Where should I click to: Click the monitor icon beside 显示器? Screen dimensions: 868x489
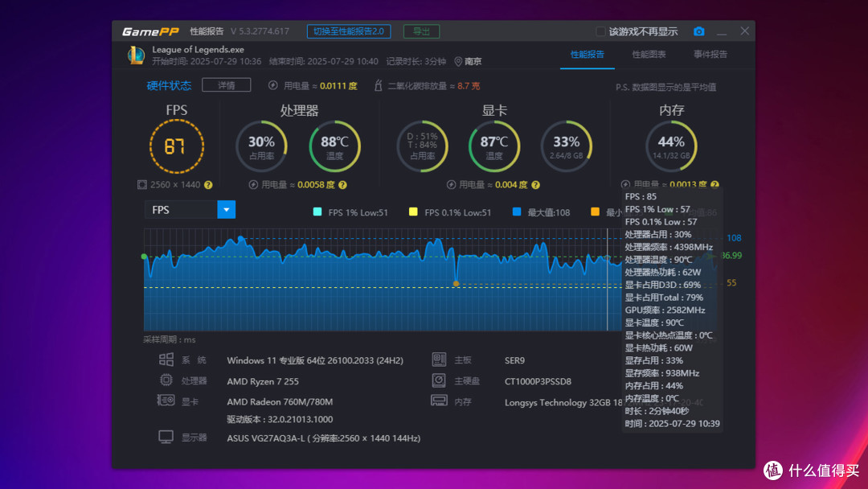[166, 437]
